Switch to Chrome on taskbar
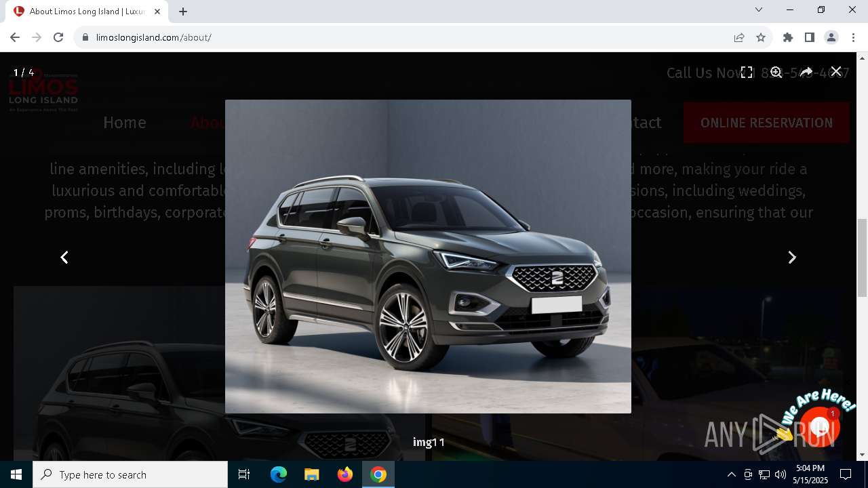Image resolution: width=868 pixels, height=488 pixels. pyautogui.click(x=378, y=474)
